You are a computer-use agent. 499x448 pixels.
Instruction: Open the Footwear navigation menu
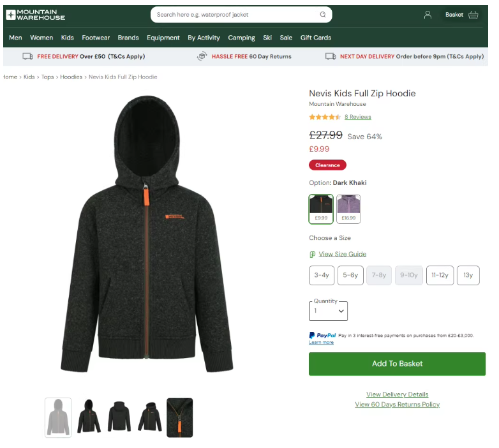click(x=96, y=38)
